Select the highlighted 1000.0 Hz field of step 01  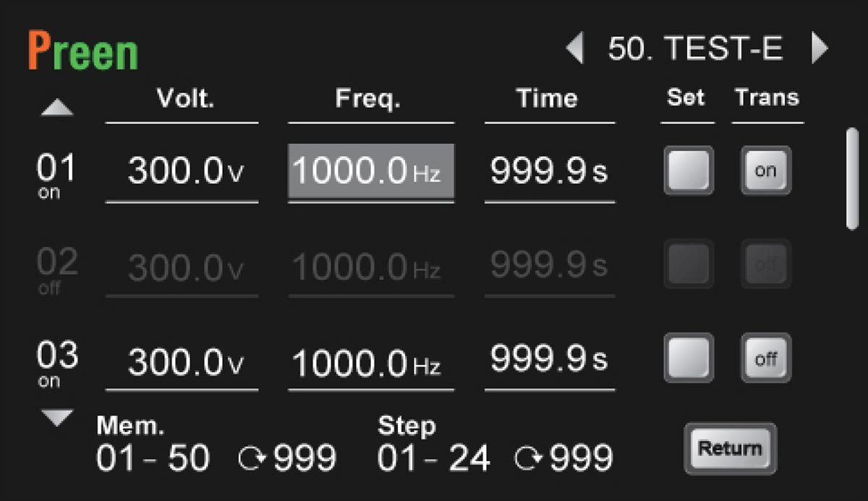point(371,172)
